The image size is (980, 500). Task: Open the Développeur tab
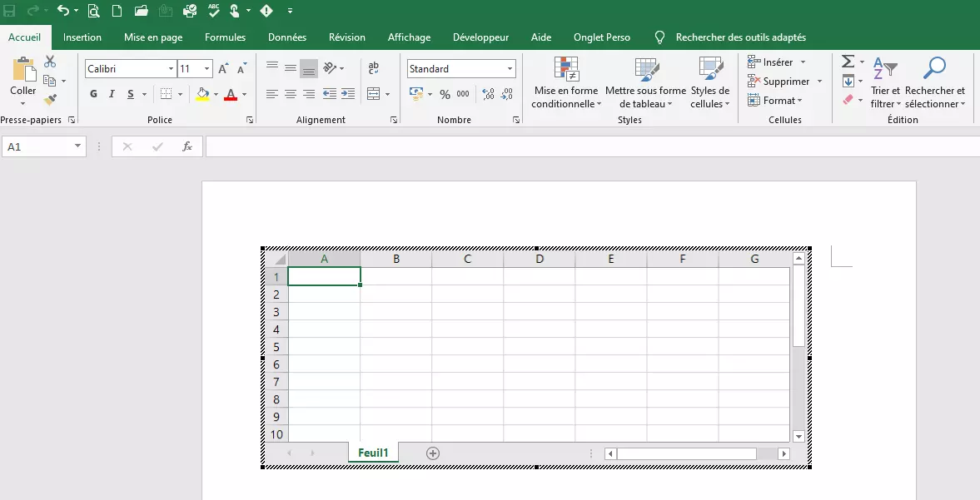(x=480, y=37)
